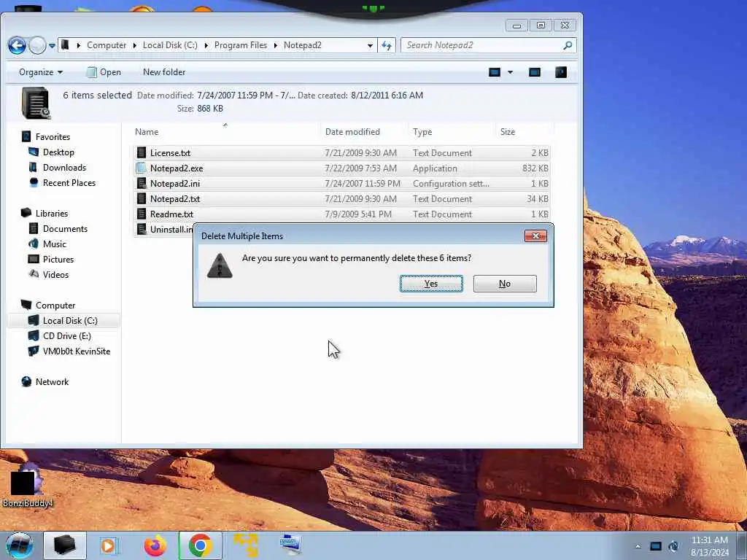The width and height of the screenshot is (747, 560).
Task: Select Notepad2.exe application icon
Action: pyautogui.click(x=141, y=168)
